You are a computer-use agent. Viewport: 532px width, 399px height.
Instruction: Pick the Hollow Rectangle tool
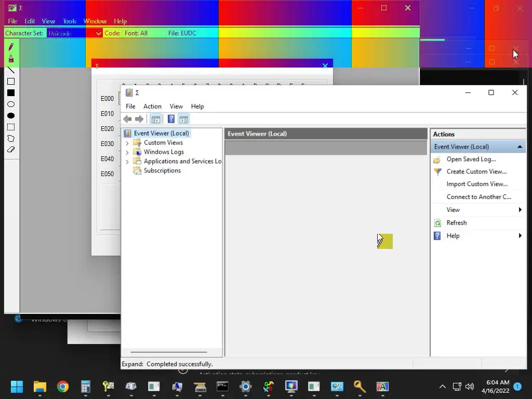point(11,82)
